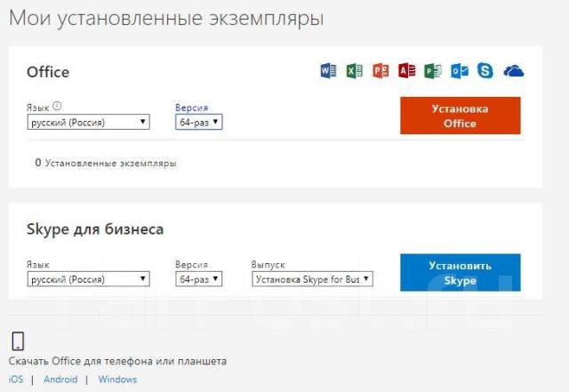The height and width of the screenshot is (392, 569).
Task: Click the Версия label in Office section
Action: coord(192,108)
